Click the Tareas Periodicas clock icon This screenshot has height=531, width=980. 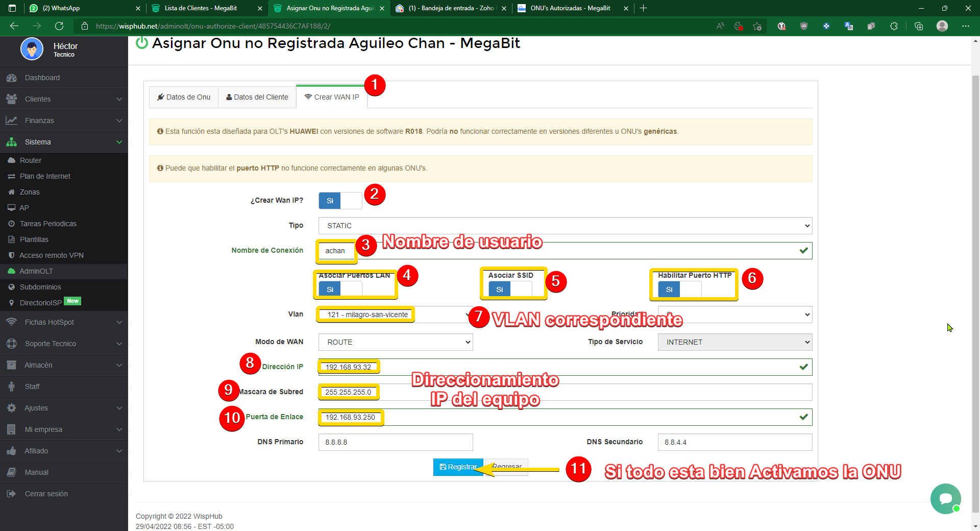click(x=11, y=224)
